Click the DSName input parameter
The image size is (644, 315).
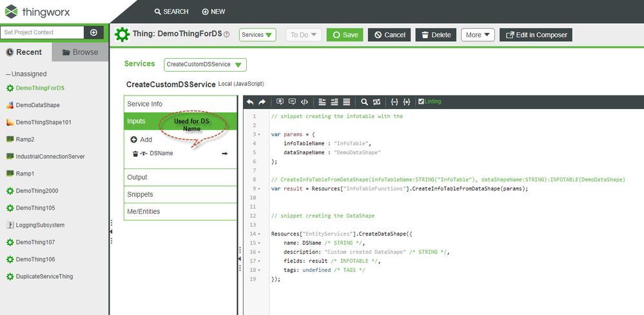point(161,154)
